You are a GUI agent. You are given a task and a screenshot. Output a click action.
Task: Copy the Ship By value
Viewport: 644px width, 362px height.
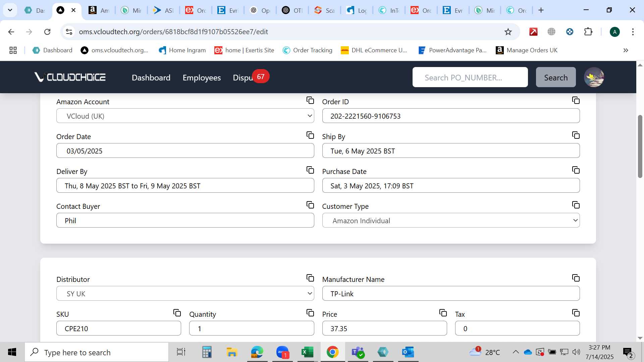pyautogui.click(x=576, y=135)
